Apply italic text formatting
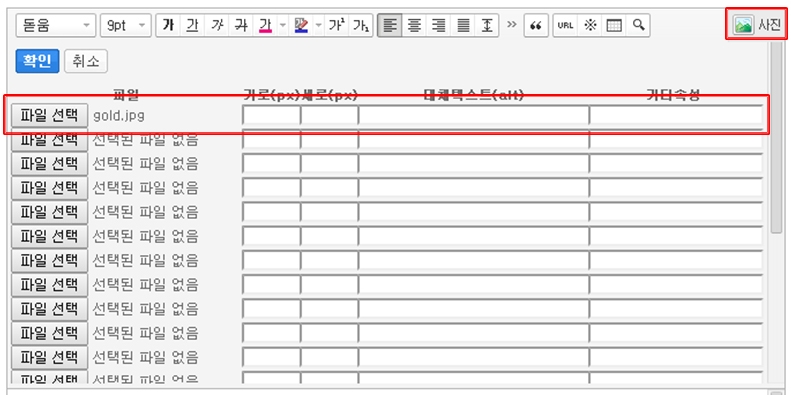Screen dimensions: 791x395 [216, 25]
